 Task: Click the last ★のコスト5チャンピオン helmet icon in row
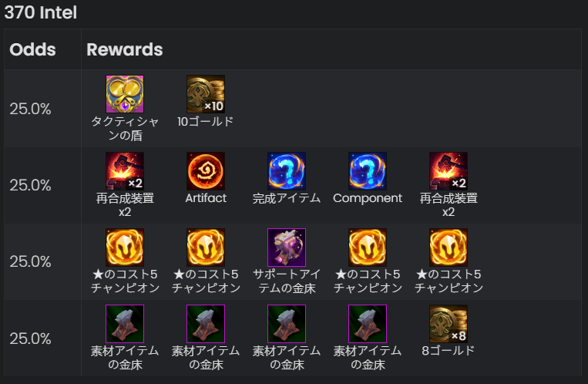point(449,248)
